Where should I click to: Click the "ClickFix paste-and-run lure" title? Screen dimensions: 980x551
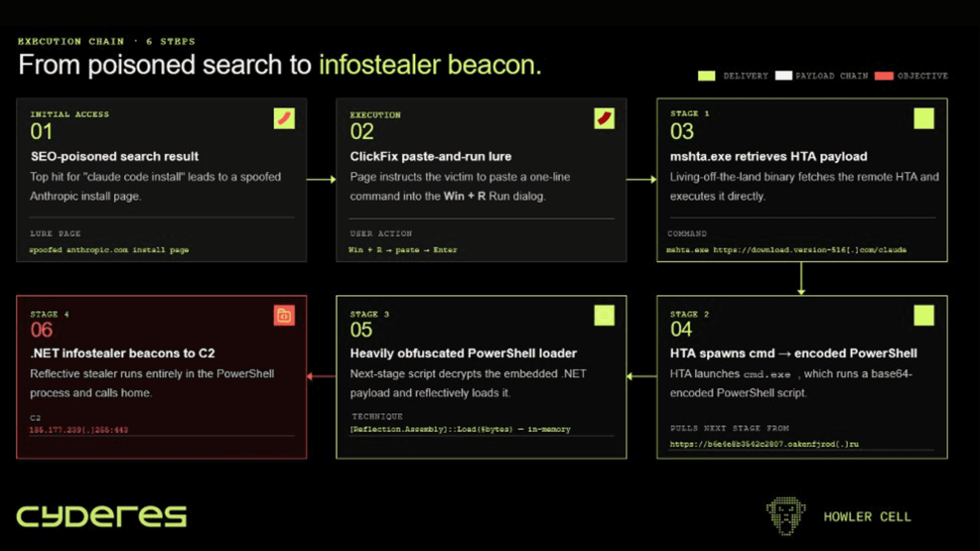[431, 157]
